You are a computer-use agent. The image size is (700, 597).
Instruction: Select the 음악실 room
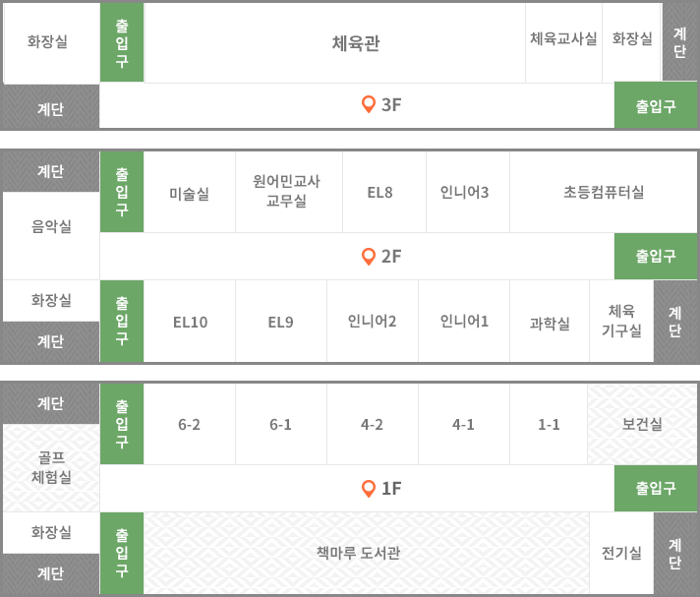[x=51, y=236]
